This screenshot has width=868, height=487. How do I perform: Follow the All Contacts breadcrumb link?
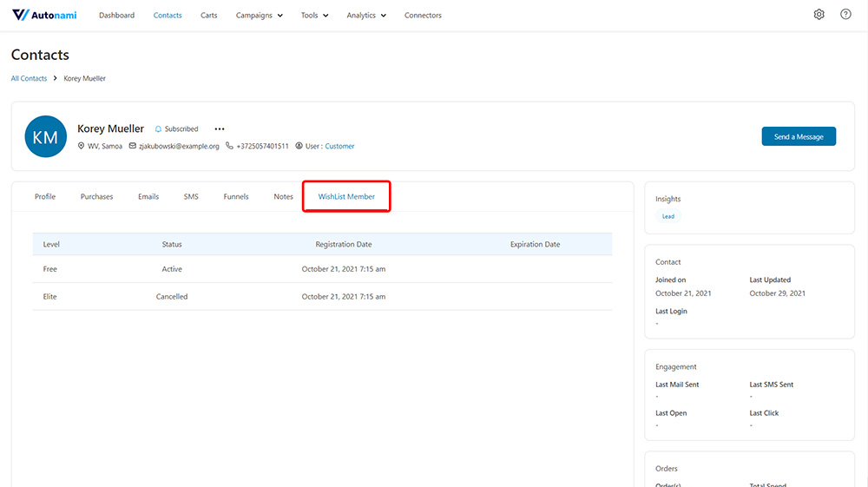click(29, 79)
